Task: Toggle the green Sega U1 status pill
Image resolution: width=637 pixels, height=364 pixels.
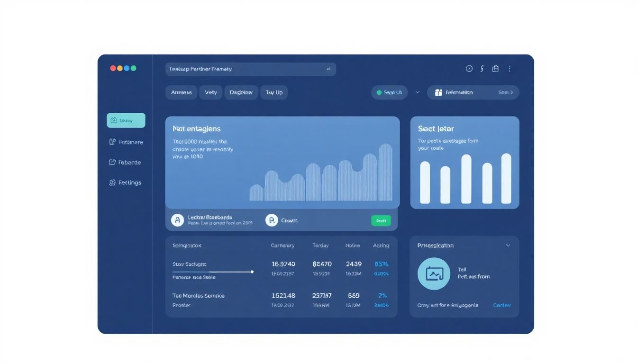Action: pos(389,92)
